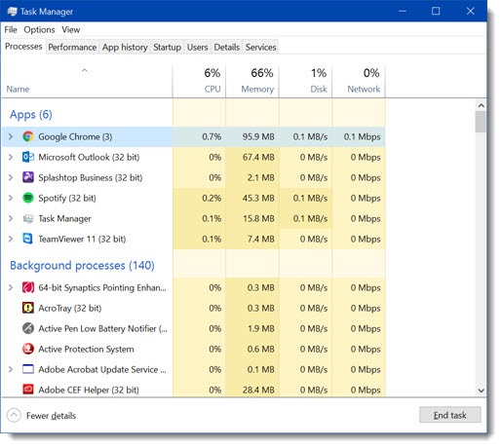Click the TeamViewer 11 icon
The image size is (502, 448).
tap(28, 239)
